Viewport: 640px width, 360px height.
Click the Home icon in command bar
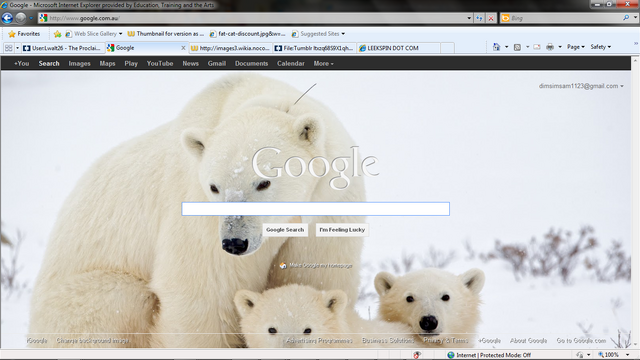coord(496,47)
